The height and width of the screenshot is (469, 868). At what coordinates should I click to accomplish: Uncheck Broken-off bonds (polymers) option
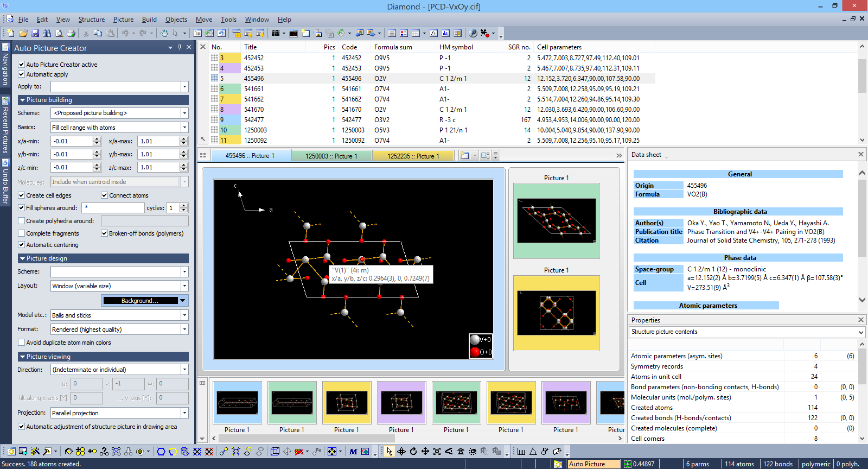[104, 233]
